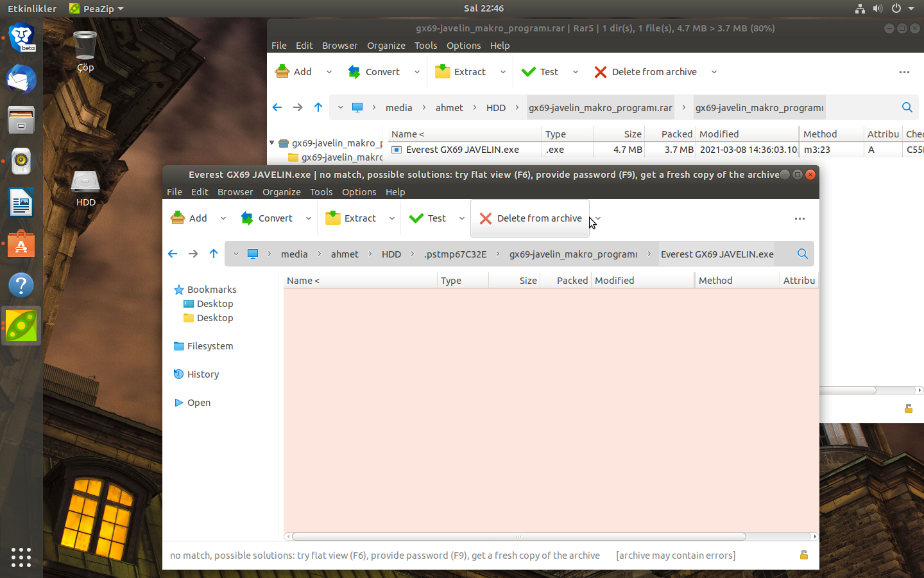Click horizontal scrollbar in front file list

(518, 537)
